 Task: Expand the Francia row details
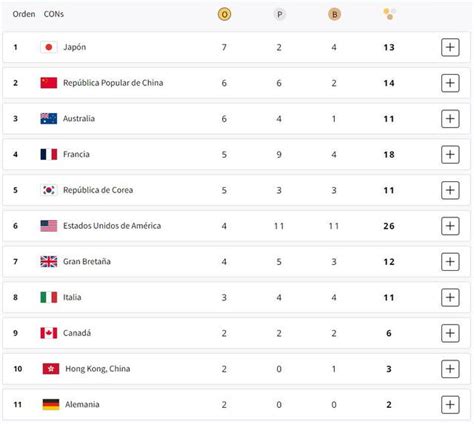point(450,154)
